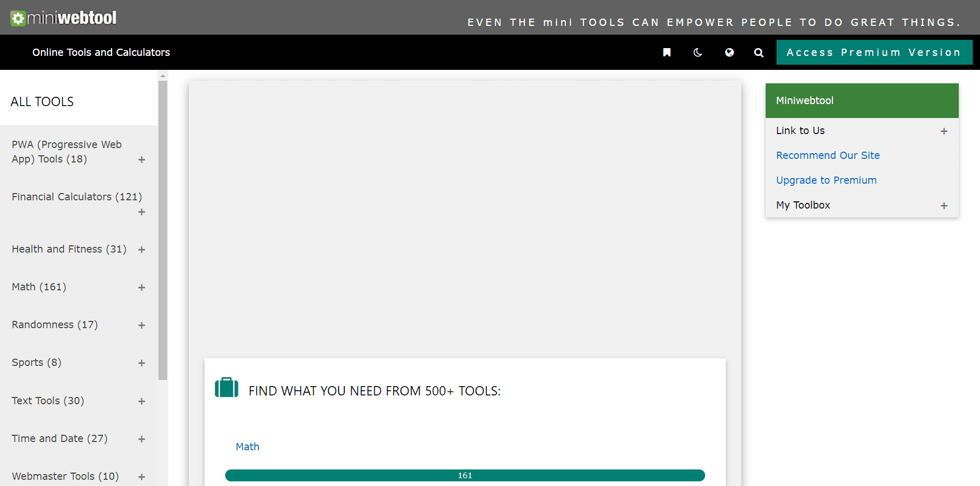Screen dimensions: 980x486
Task: Open the bookmark icon in top navigation
Action: coord(667,52)
